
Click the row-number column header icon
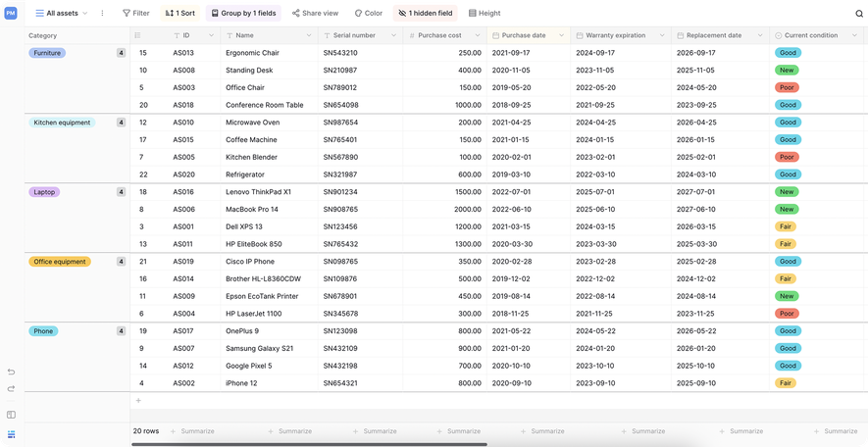pos(138,35)
